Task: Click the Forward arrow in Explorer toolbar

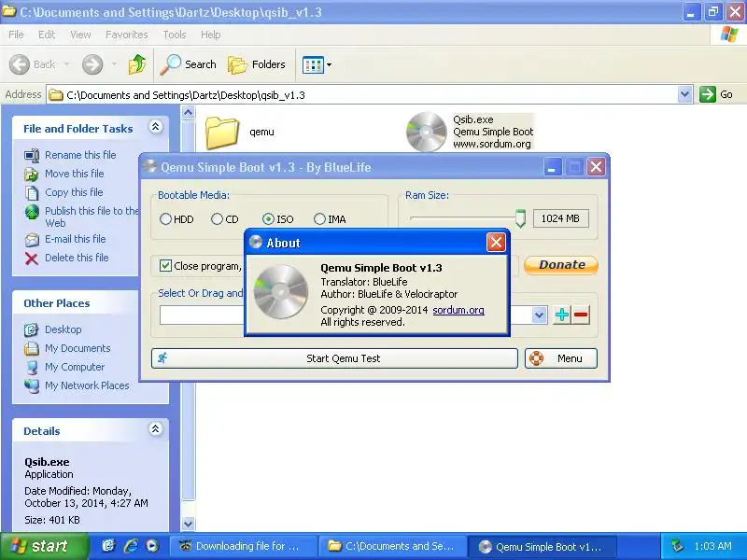Action: [x=92, y=64]
